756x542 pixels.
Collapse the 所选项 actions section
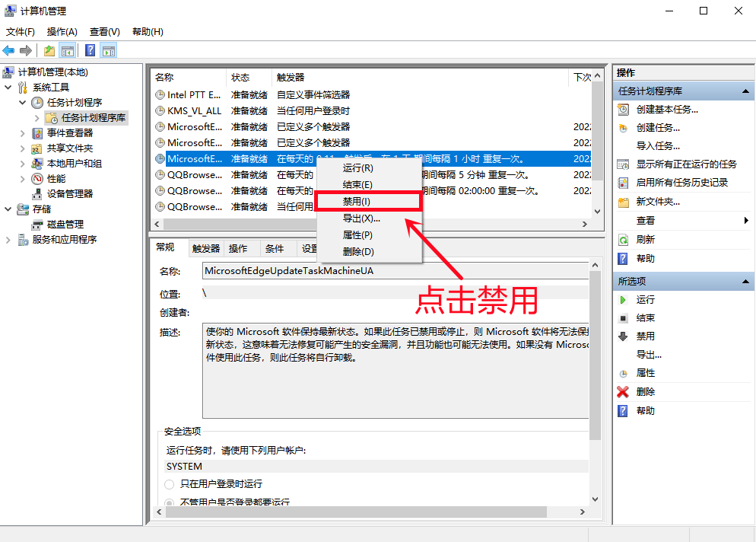(745, 282)
